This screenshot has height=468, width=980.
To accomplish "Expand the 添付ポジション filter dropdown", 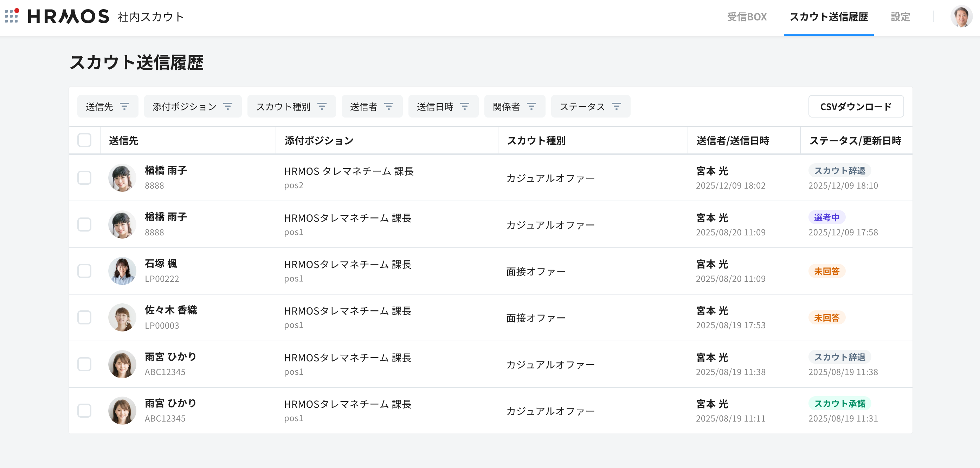I will [x=193, y=106].
